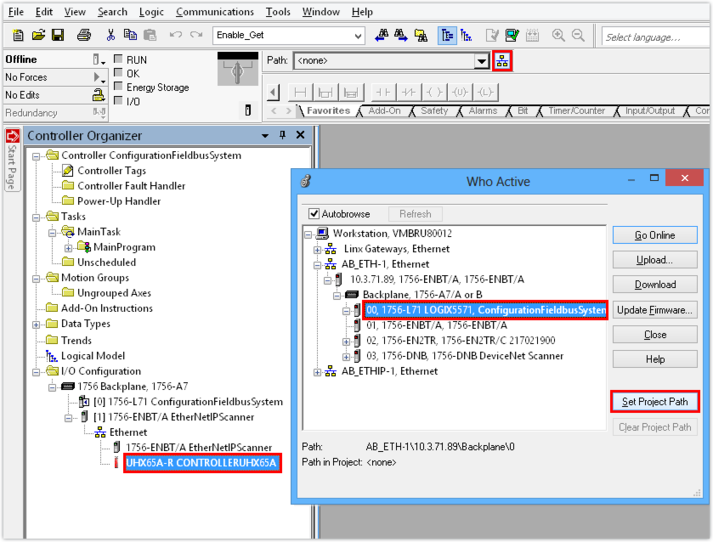
Task: Click the Open folder toolbar icon
Action: coord(38,36)
